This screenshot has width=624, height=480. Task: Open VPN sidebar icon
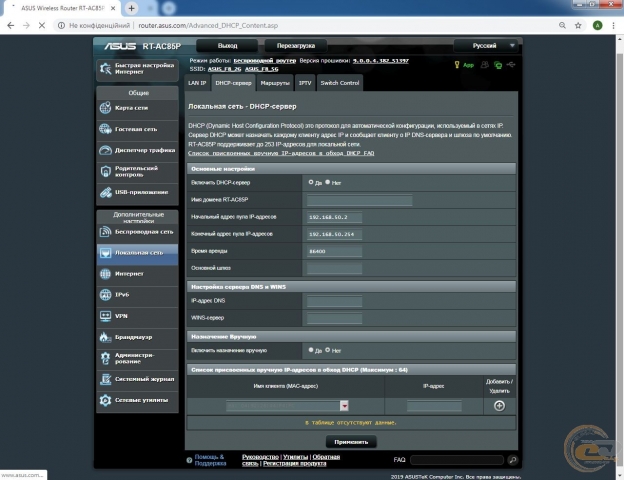pos(105,316)
